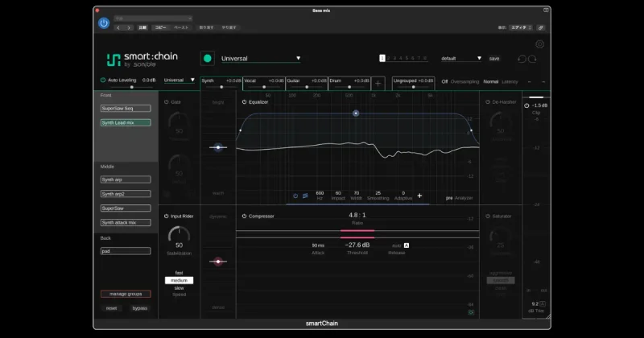Click the Input Rider Stabilization knob
644x338 pixels.
coord(179,234)
